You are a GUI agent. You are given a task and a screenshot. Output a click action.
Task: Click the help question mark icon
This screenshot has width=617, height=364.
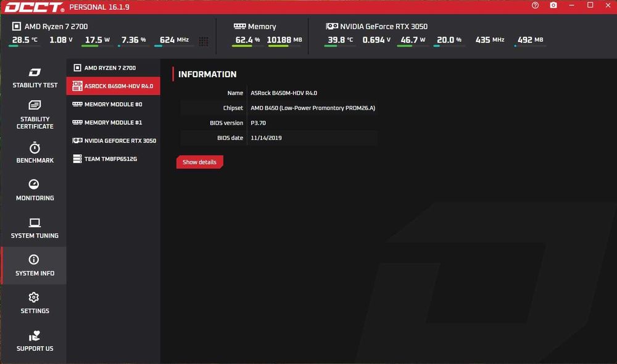(x=535, y=6)
